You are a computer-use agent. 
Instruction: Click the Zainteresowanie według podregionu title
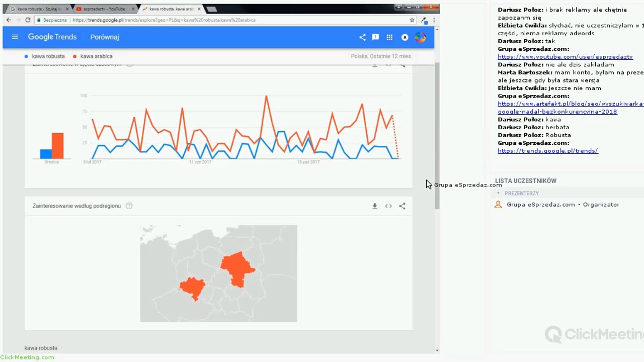pyautogui.click(x=76, y=206)
